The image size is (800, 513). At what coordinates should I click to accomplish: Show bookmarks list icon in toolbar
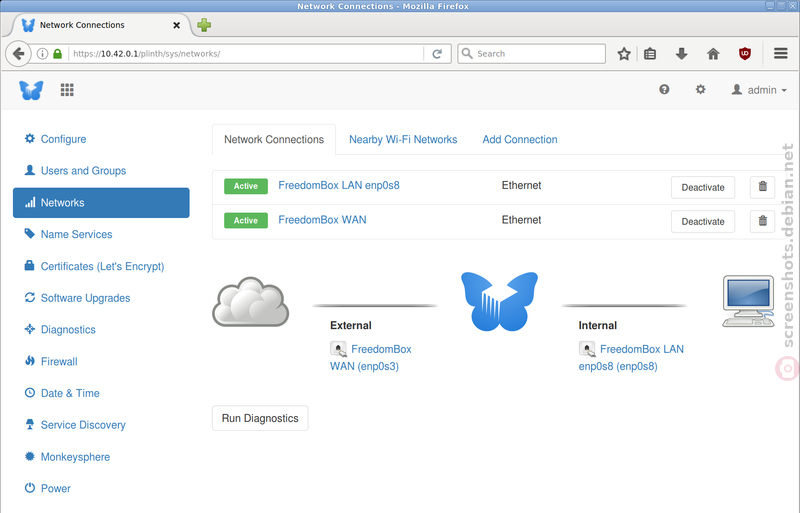click(650, 54)
